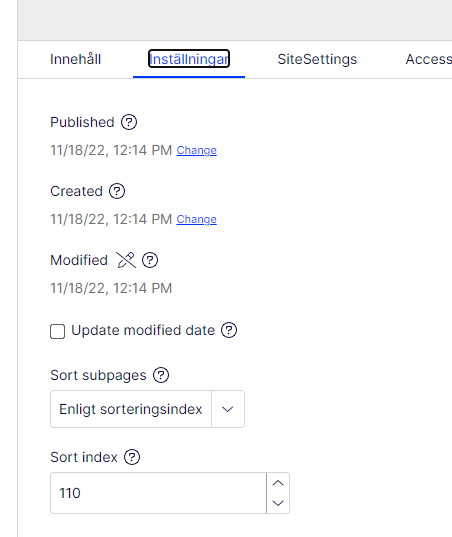The width and height of the screenshot is (452, 537).
Task: Go to the Access tab
Action: tap(429, 59)
